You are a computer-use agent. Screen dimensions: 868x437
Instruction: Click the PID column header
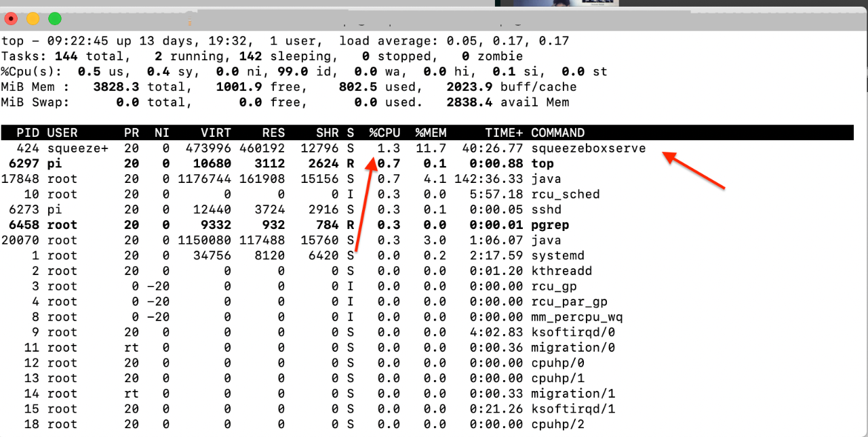[28, 133]
